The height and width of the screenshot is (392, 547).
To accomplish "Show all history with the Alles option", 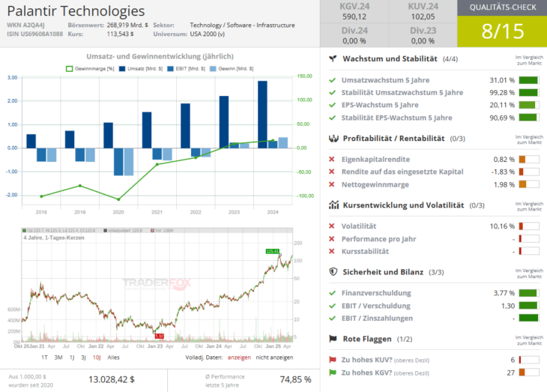I will click(x=113, y=358).
